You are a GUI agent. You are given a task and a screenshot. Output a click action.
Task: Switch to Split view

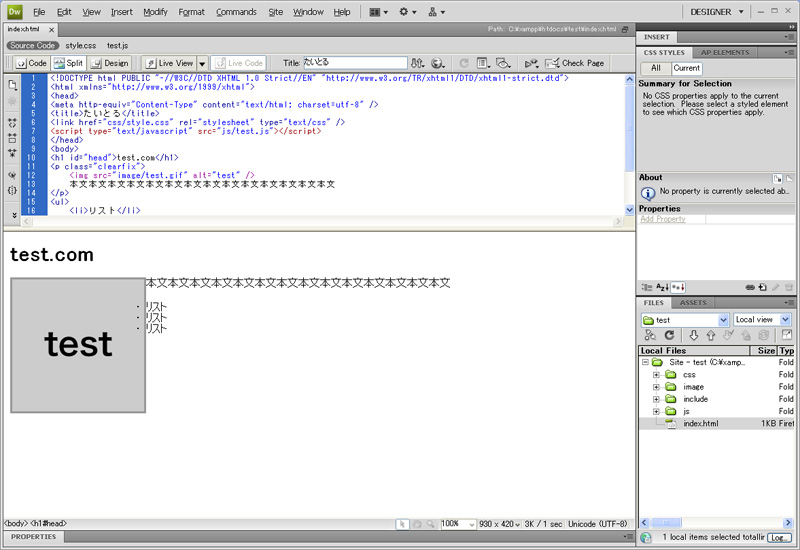pos(68,63)
